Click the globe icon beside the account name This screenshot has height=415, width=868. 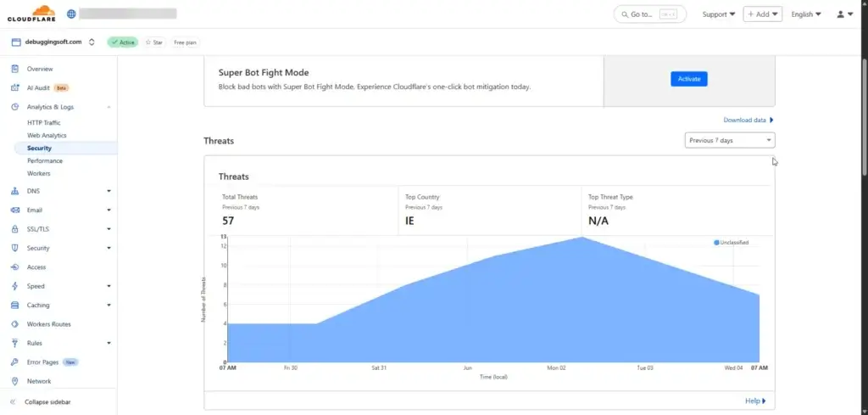pos(71,14)
